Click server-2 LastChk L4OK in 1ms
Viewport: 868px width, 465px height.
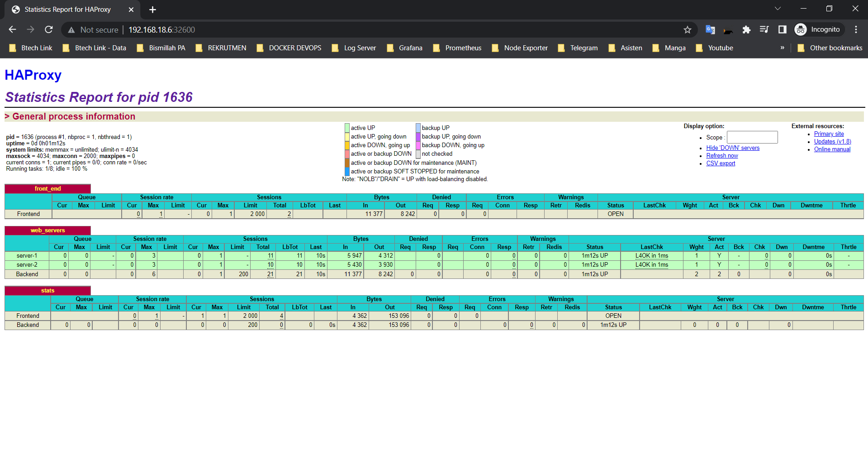pyautogui.click(x=651, y=265)
